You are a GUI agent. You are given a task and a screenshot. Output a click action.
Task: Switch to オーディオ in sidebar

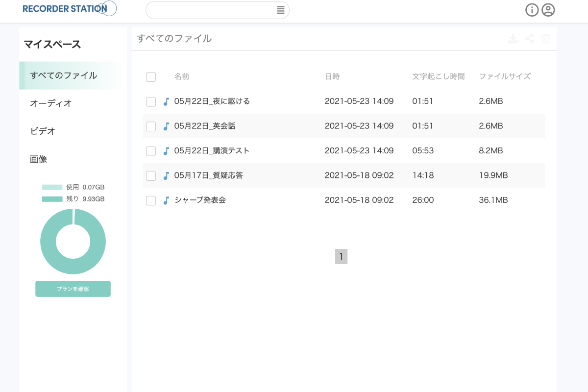[51, 103]
